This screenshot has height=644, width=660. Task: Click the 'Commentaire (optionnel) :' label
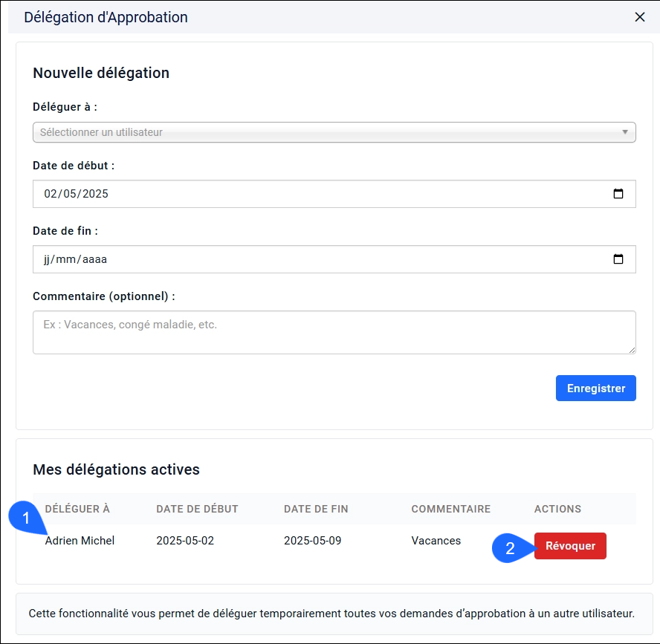click(x=104, y=296)
